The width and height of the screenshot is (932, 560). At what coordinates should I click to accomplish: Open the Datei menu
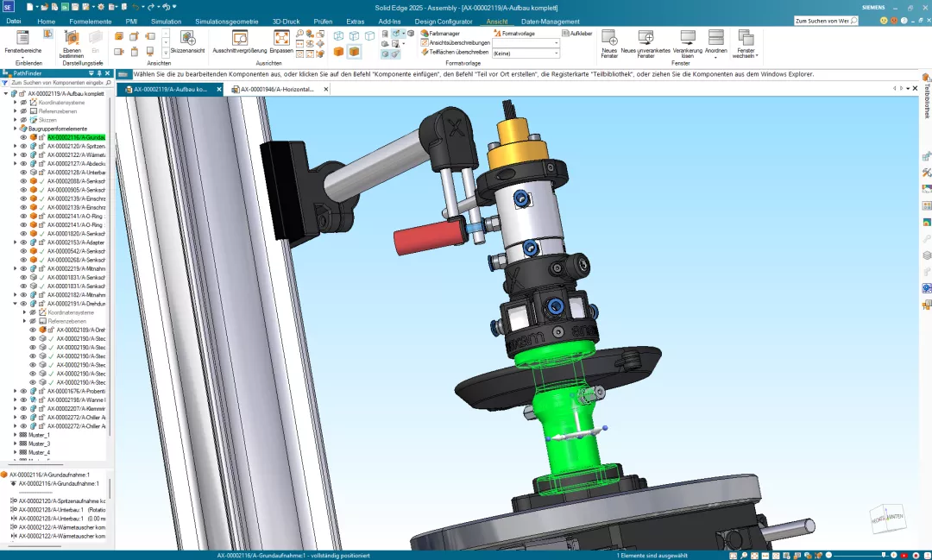14,21
